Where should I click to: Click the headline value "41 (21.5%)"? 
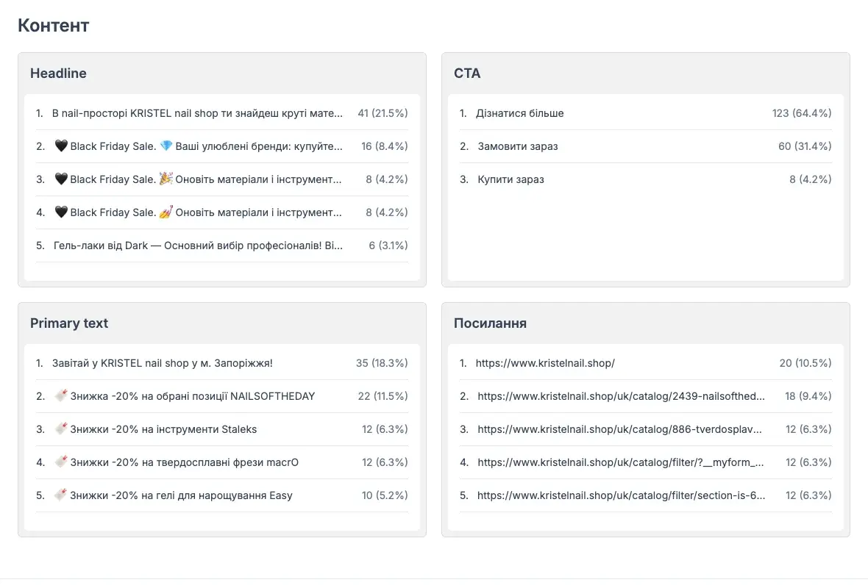pos(383,113)
